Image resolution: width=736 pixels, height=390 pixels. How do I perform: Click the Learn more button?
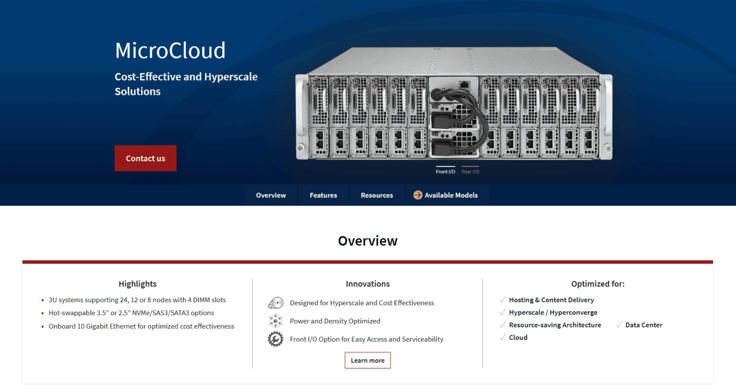click(x=368, y=360)
